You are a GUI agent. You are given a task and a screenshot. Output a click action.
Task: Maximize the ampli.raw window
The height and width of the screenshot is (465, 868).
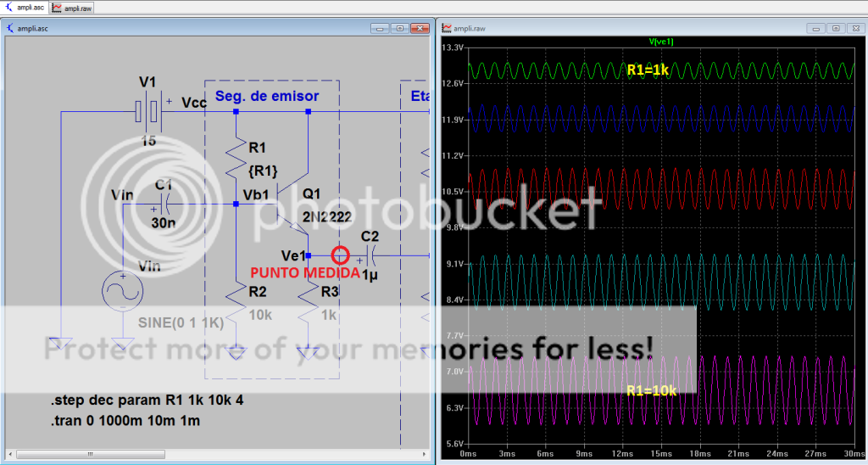click(x=836, y=28)
